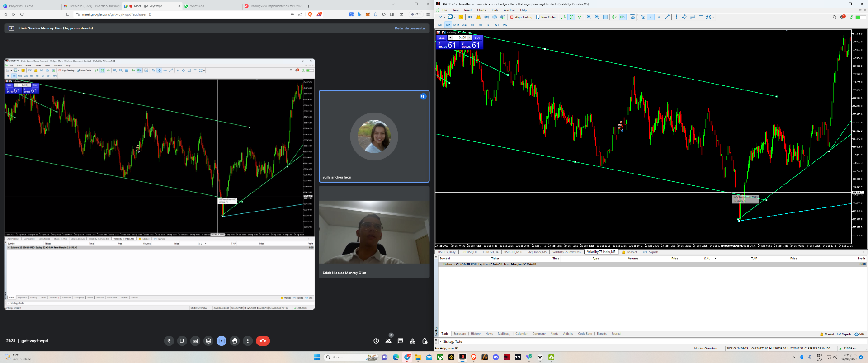Open meeting details info icon
Image resolution: width=868 pixels, height=363 pixels.
click(x=376, y=341)
